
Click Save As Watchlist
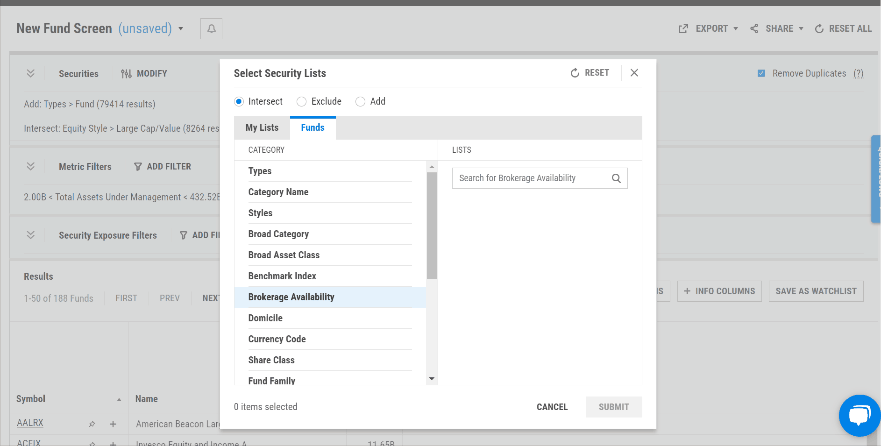point(816,291)
